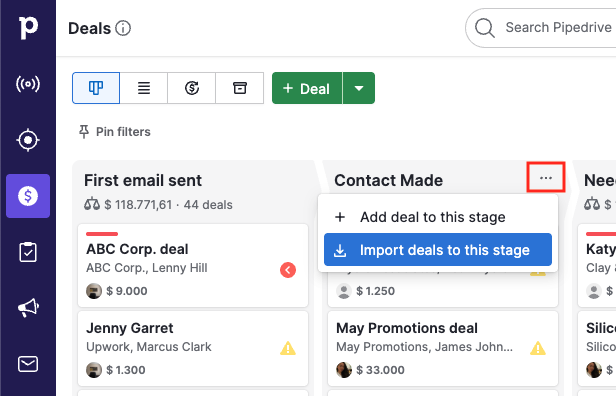Click the green + Deal button
This screenshot has width=616, height=396.
pyautogui.click(x=307, y=88)
